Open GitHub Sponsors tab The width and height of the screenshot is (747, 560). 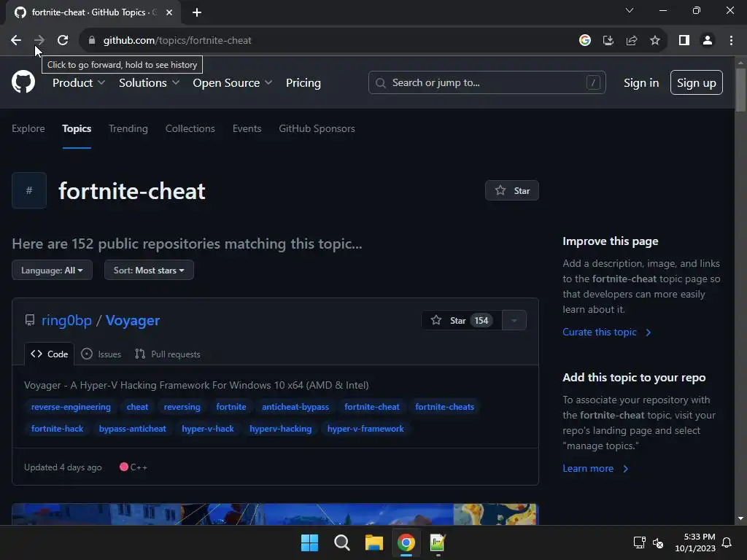pos(317,128)
